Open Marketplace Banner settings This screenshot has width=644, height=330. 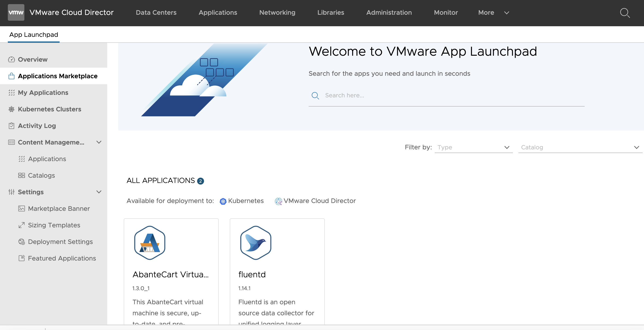point(59,209)
